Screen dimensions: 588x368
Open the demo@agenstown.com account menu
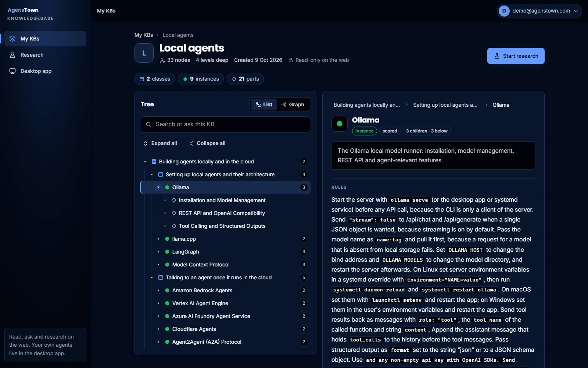pos(539,11)
